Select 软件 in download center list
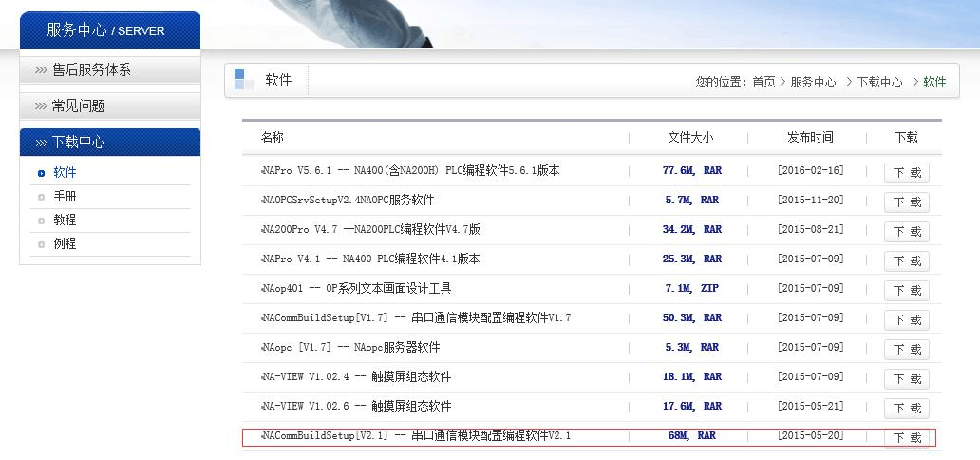 click(65, 173)
